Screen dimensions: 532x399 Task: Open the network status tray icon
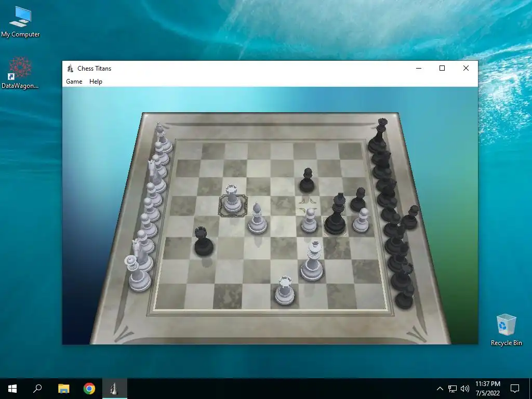(x=453, y=389)
